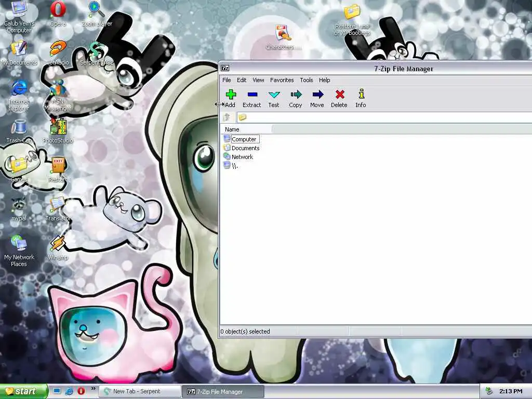Viewport: 532px width, 399px height.
Task: Open the Tools menu
Action: click(x=307, y=80)
